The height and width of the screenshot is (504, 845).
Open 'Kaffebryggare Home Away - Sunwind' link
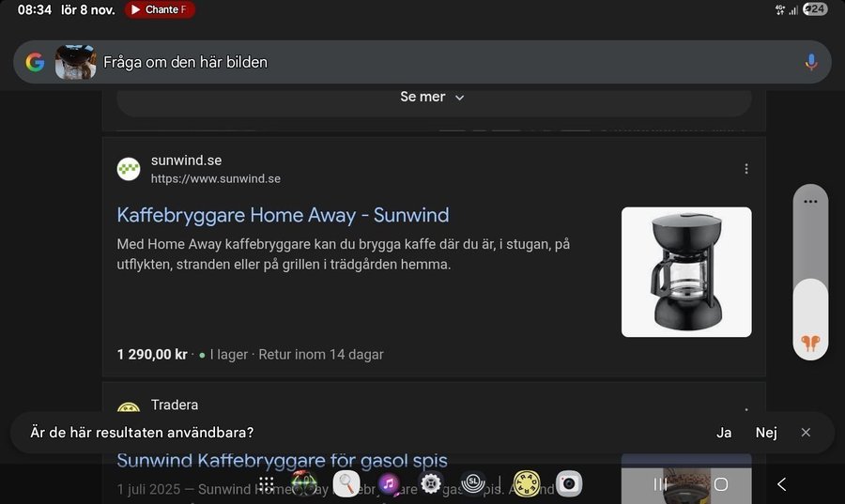283,215
